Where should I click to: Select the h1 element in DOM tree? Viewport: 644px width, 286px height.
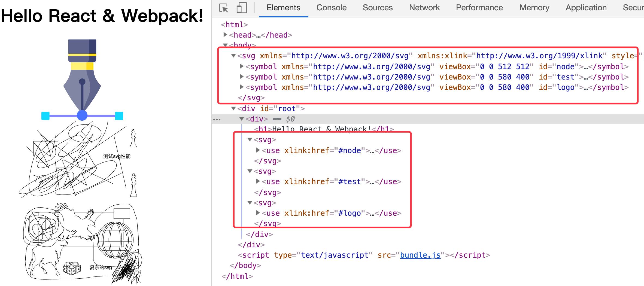point(324,129)
